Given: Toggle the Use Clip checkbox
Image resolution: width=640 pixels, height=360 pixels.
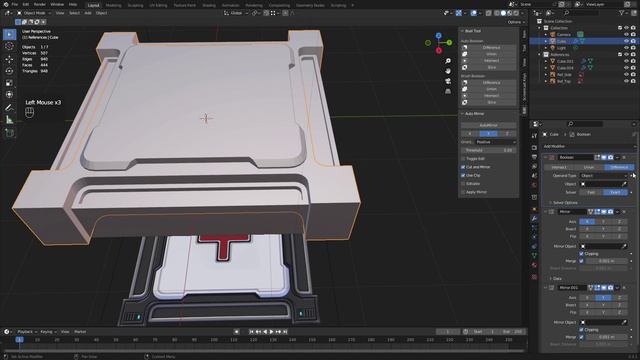Looking at the screenshot, I should coord(463,175).
